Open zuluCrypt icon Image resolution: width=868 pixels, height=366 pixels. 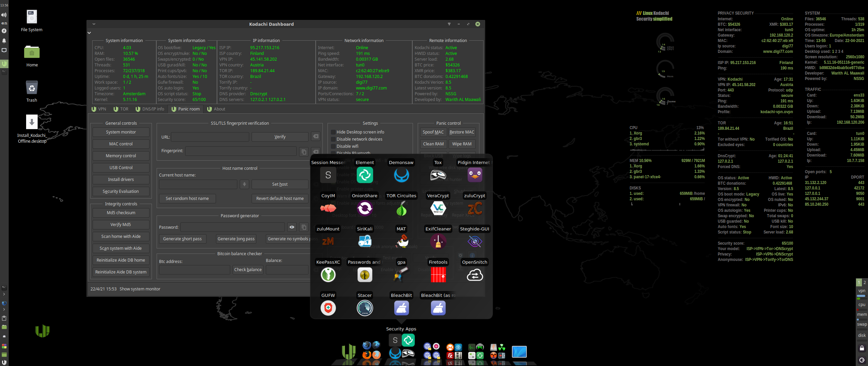[x=474, y=208]
